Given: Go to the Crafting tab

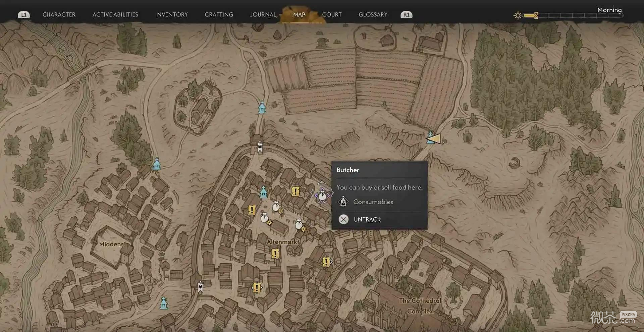Looking at the screenshot, I should click(x=219, y=15).
